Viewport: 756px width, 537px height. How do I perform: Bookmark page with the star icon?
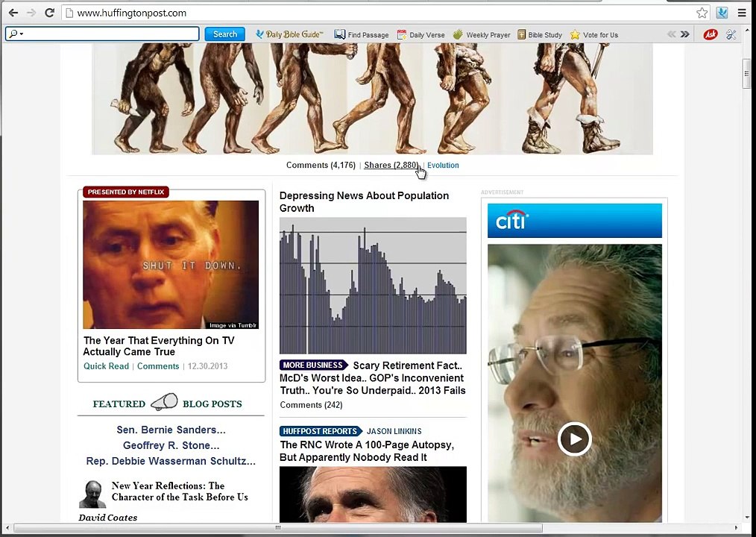(702, 13)
